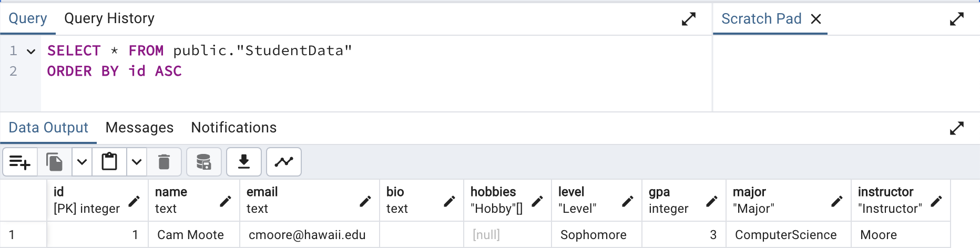Switch to the Query History tab

pyautogui.click(x=109, y=19)
